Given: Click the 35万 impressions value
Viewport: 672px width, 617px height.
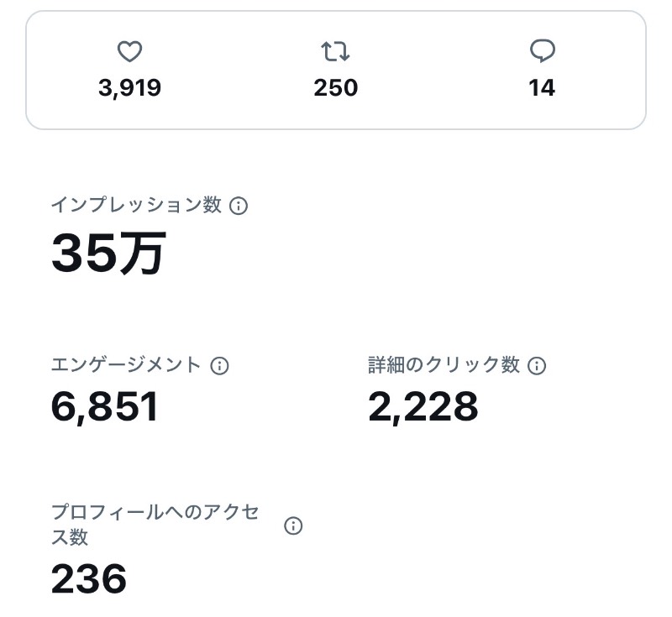Looking at the screenshot, I should click(108, 252).
